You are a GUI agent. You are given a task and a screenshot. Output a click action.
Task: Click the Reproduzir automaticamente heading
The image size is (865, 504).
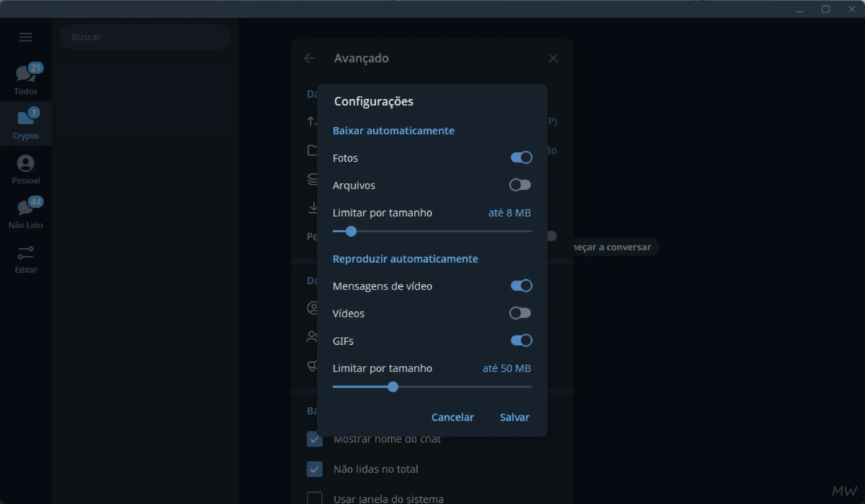click(x=405, y=259)
